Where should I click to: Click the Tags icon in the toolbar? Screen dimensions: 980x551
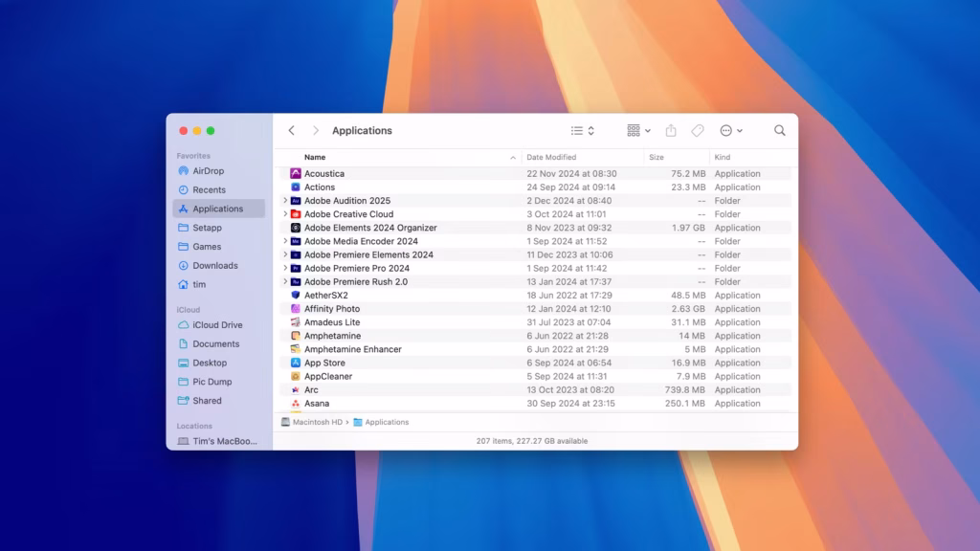pyautogui.click(x=697, y=130)
